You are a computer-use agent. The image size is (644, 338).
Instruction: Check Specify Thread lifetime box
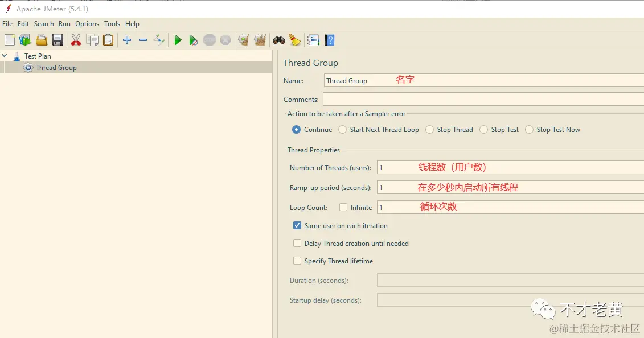[x=297, y=261]
